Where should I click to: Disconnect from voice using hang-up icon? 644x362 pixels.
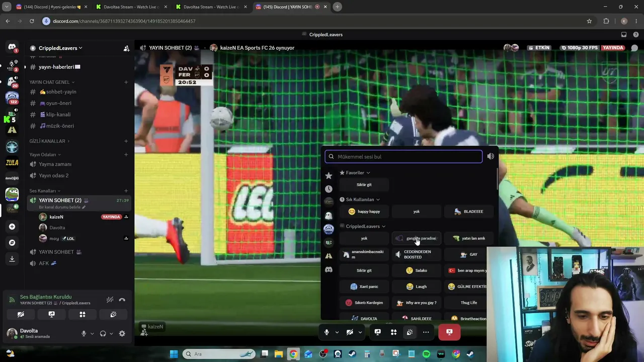point(122,300)
